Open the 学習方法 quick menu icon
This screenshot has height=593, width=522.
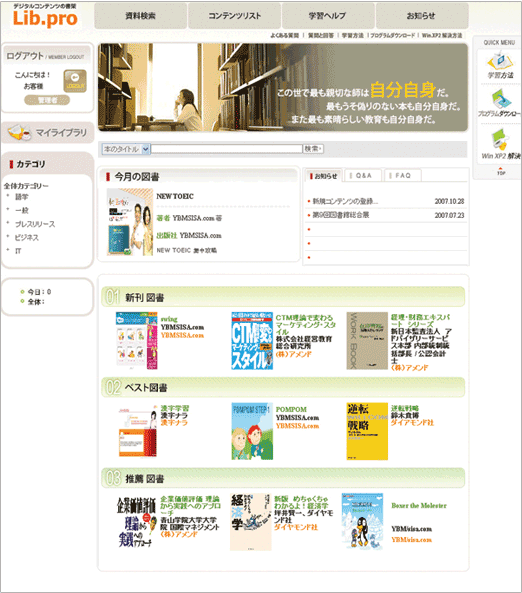pyautogui.click(x=500, y=61)
